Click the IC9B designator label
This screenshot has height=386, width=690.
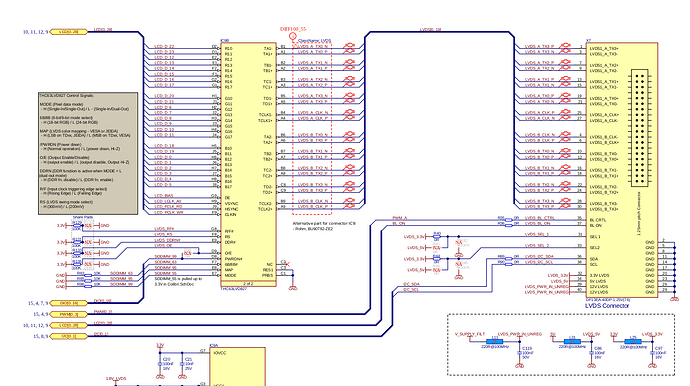224,40
